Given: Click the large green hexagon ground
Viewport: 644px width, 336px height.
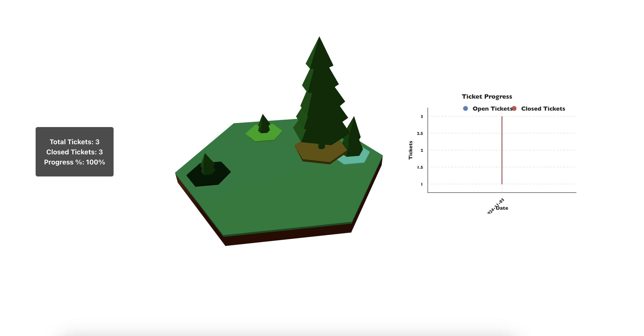Looking at the screenshot, I should pyautogui.click(x=275, y=195).
